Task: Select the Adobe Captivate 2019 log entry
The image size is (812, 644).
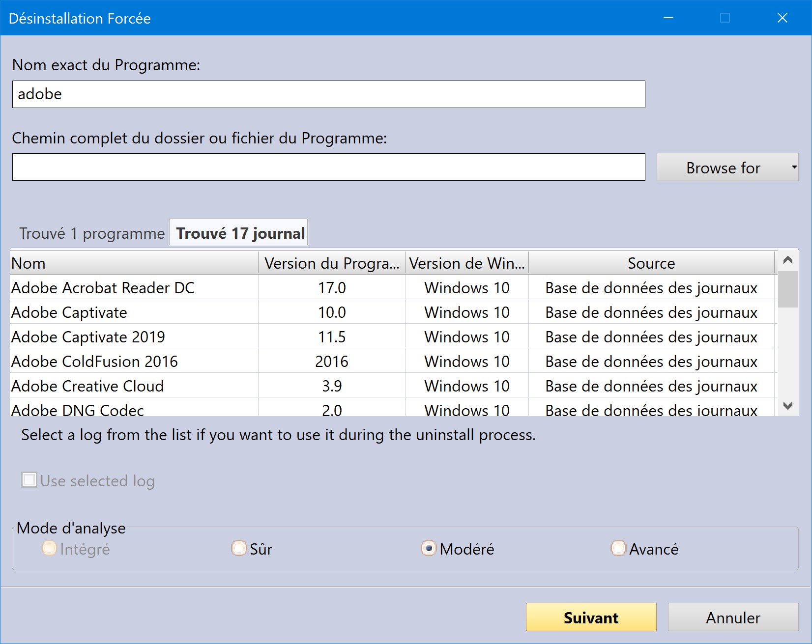Action: [392, 336]
